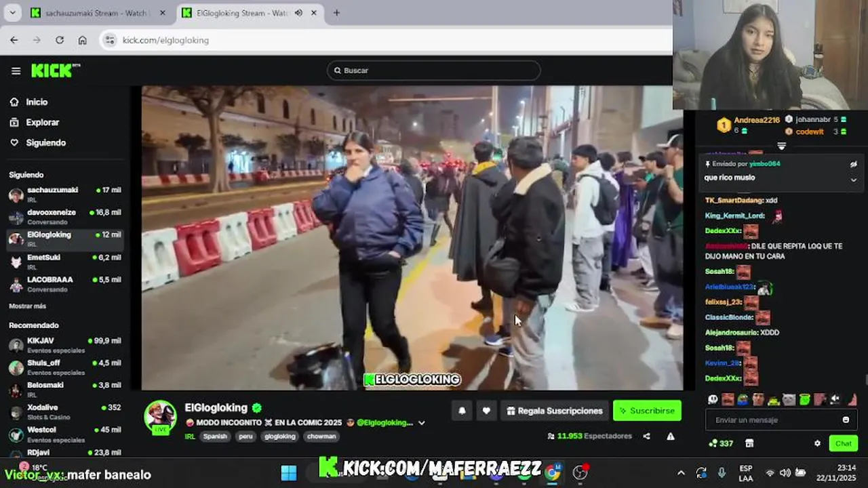The image size is (868, 488).
Task: Open recommended channel Westcol
Action: pos(65,434)
